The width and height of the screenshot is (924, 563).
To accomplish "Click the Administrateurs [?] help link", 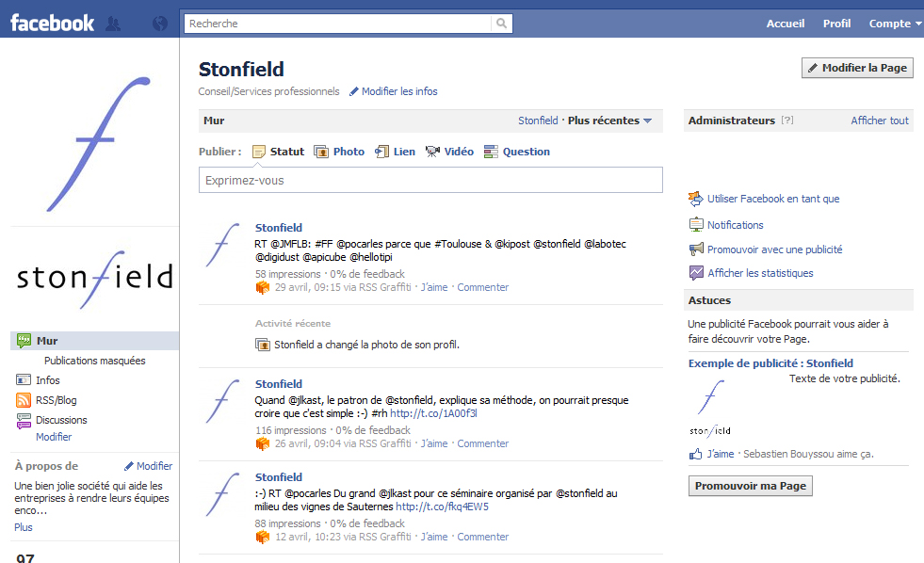I will [787, 121].
